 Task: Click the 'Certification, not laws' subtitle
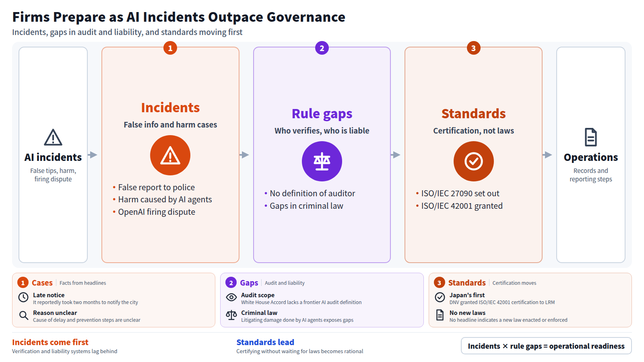(x=474, y=131)
